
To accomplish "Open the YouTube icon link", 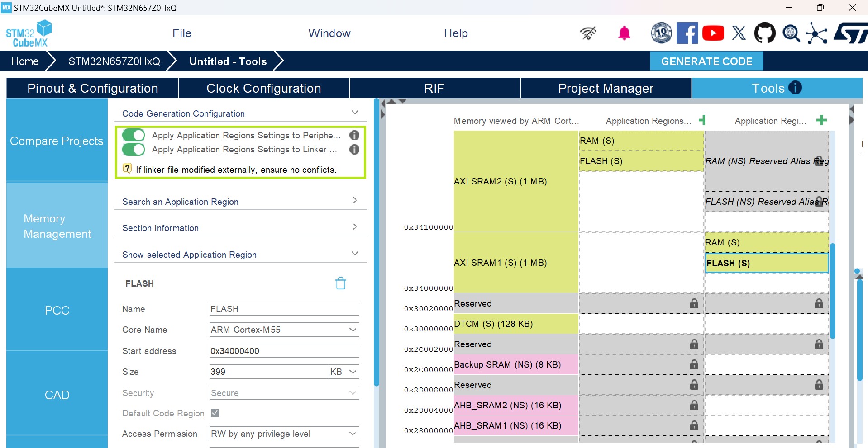I will (x=713, y=33).
